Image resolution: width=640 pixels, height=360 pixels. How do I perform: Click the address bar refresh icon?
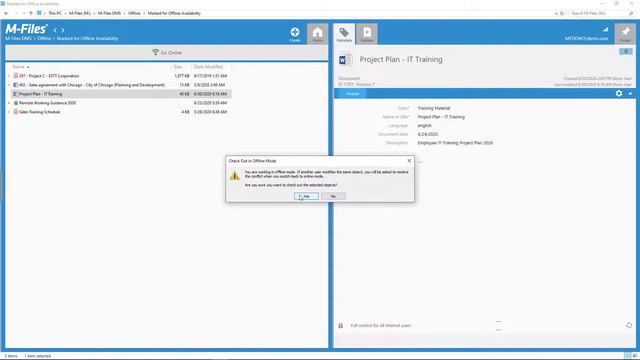point(562,13)
